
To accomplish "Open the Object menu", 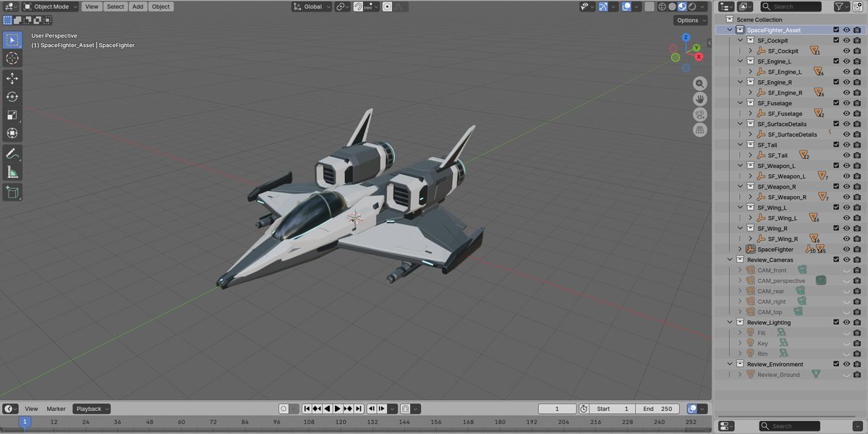I will [x=161, y=7].
